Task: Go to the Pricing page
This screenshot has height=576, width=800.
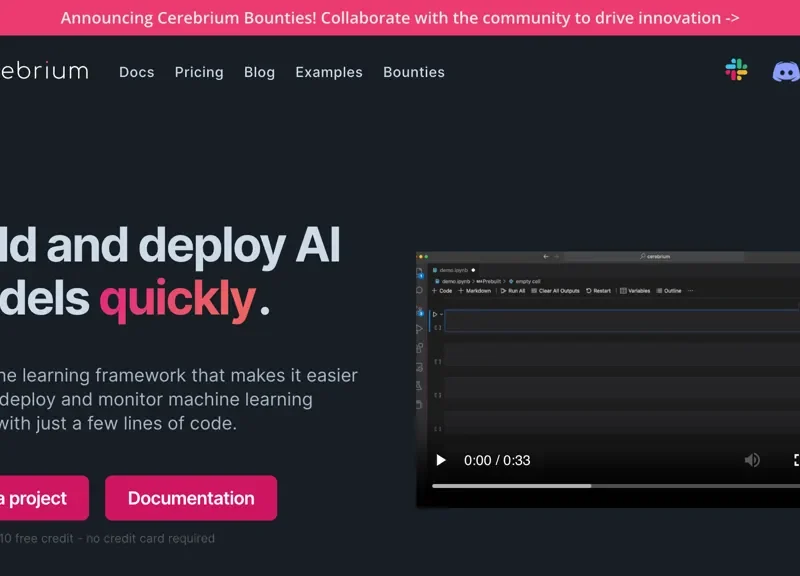Action: pos(199,72)
